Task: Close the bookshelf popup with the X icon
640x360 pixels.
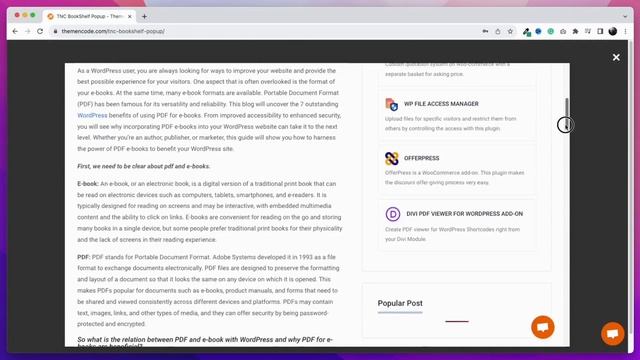Action: tap(616, 58)
